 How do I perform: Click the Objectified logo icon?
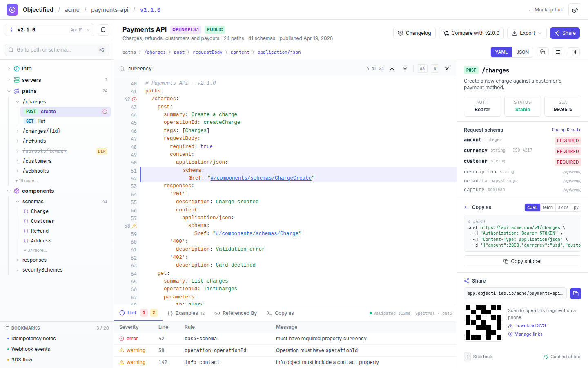[x=12, y=10]
